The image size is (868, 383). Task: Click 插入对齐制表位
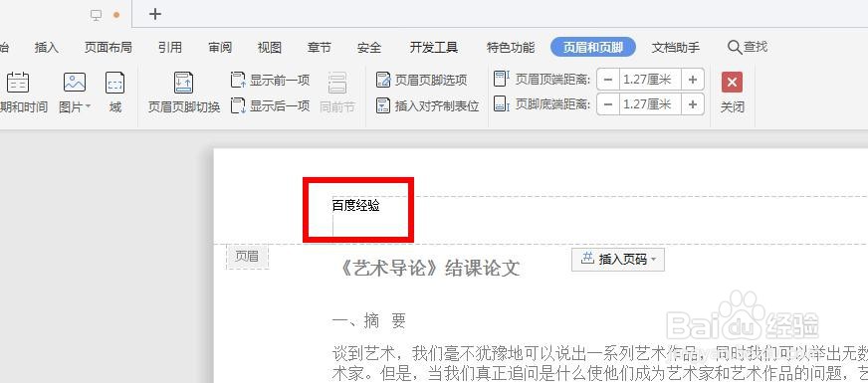click(x=427, y=105)
